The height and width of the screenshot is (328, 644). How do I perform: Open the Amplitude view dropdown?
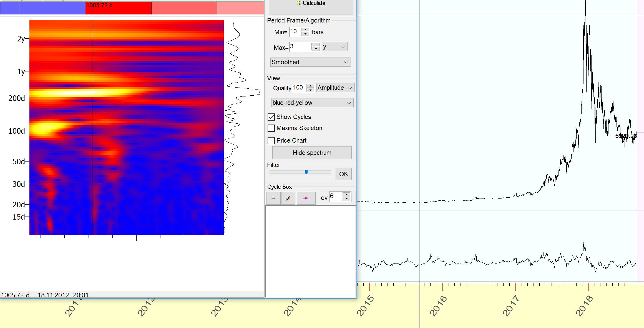click(x=335, y=88)
